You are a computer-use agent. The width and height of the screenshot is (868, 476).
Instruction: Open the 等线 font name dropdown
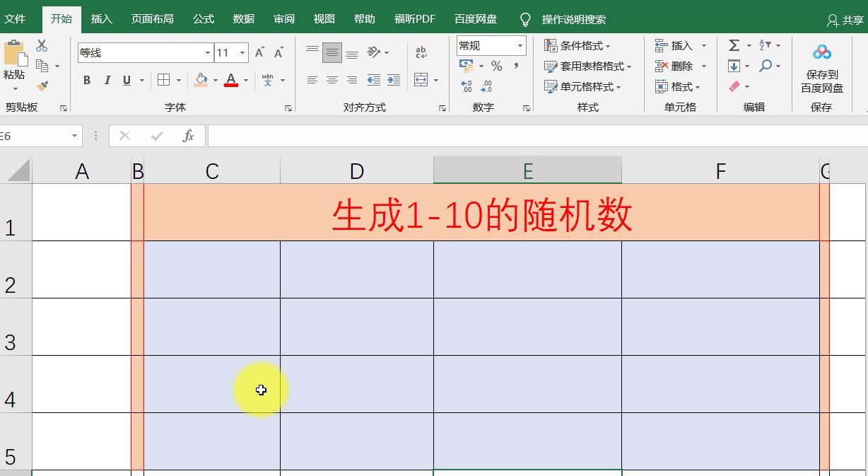[x=208, y=53]
